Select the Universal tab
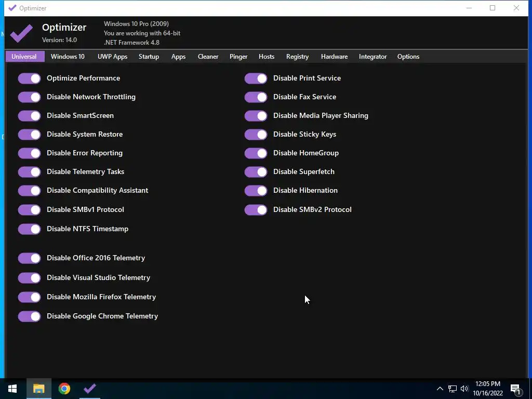532x399 pixels. pos(25,57)
